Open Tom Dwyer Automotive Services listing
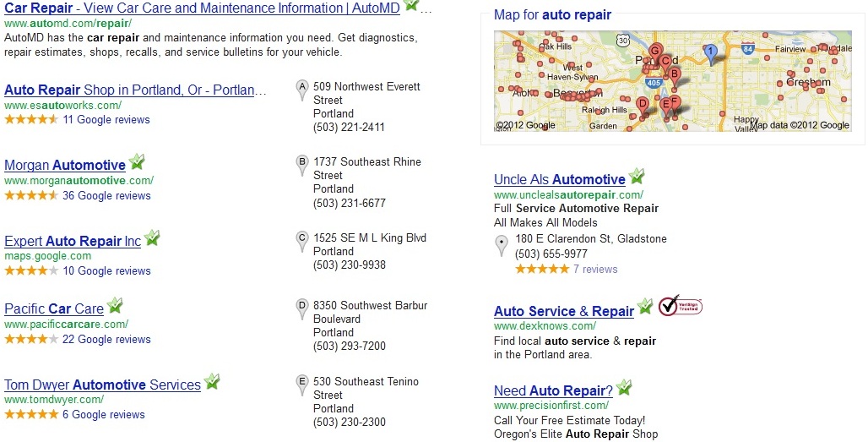Screen dimensions: 868x442 coord(102,385)
